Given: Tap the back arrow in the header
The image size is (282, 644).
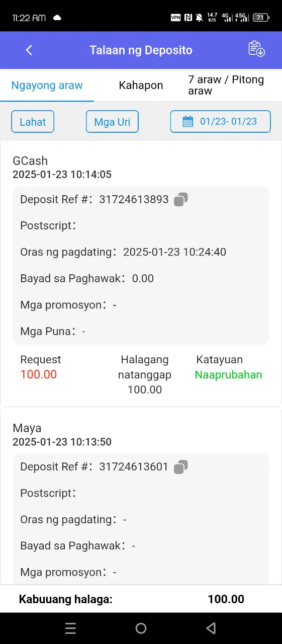Looking at the screenshot, I should 29,50.
